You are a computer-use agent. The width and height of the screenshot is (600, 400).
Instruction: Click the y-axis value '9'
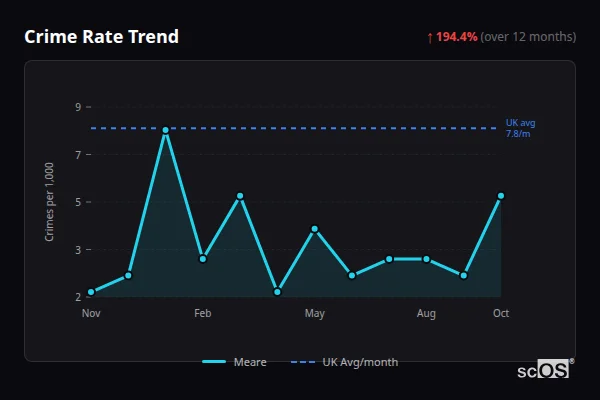click(x=78, y=107)
